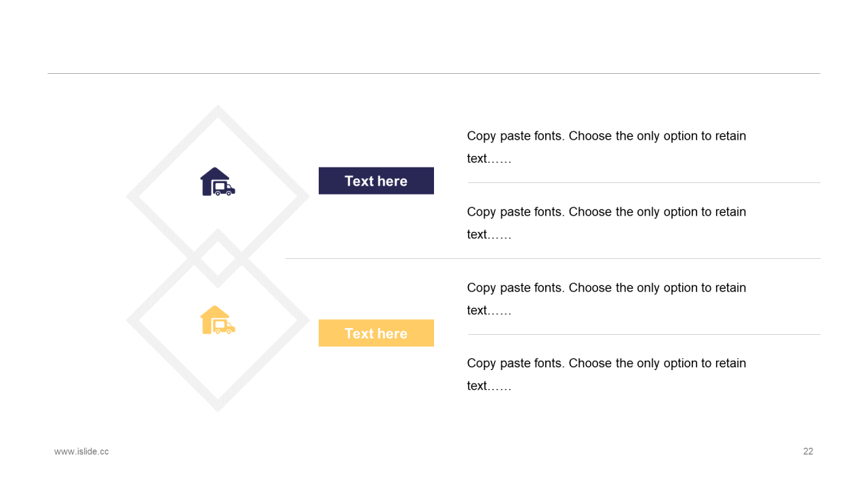The height and width of the screenshot is (488, 868).
Task: Click the 'text……' line of the last paragraph
Action: (489, 386)
